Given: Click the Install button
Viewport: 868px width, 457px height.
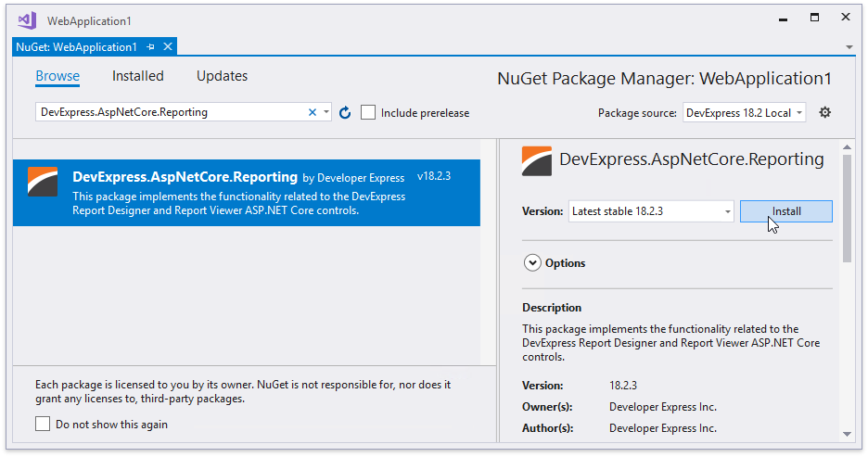Looking at the screenshot, I should click(x=785, y=211).
